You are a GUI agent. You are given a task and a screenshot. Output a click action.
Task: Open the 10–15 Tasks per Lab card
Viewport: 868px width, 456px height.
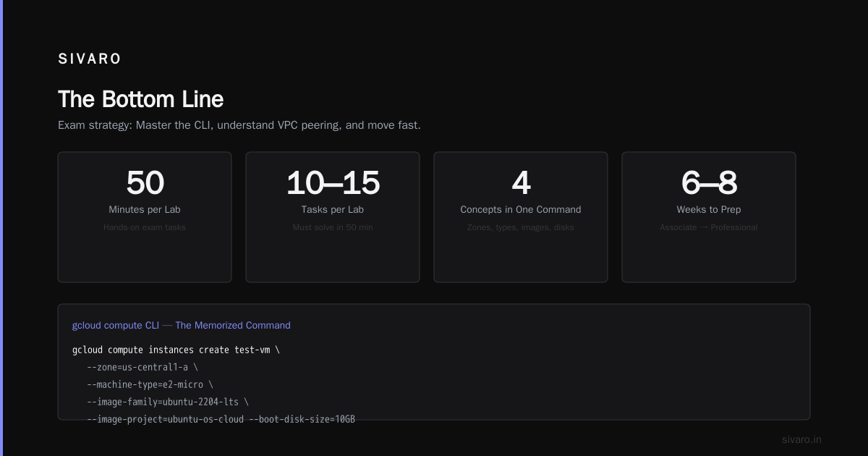[x=333, y=217]
